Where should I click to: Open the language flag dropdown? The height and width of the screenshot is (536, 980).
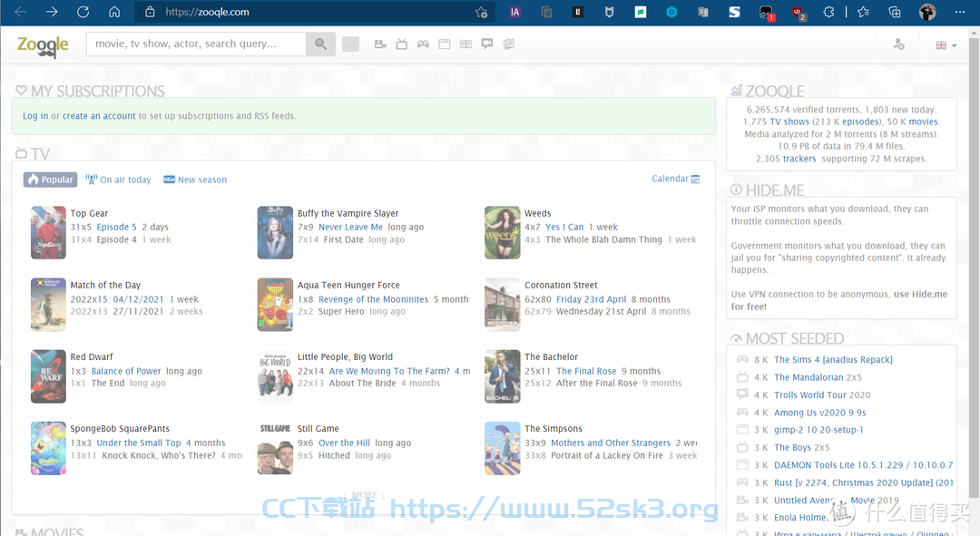pos(946,45)
